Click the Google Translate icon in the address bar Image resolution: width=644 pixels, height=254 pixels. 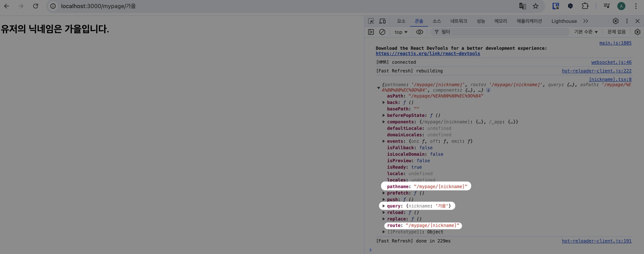pos(522,6)
